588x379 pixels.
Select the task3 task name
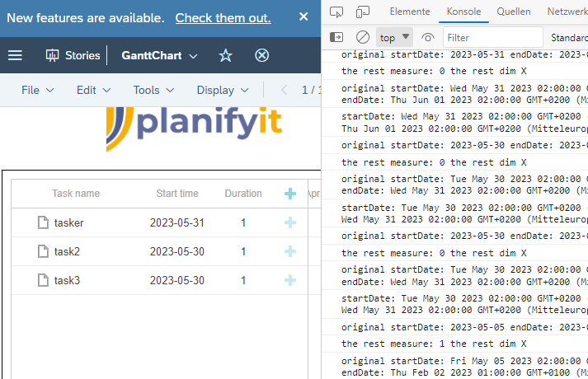click(x=67, y=280)
